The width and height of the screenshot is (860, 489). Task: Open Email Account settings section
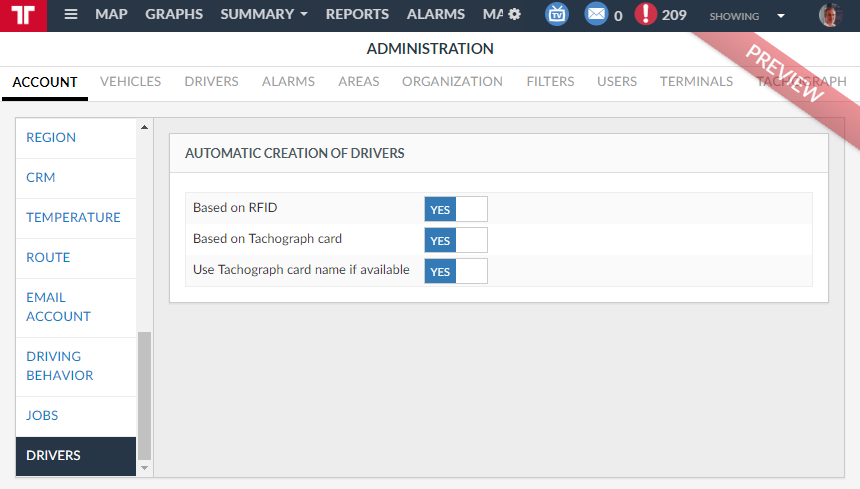(x=58, y=307)
